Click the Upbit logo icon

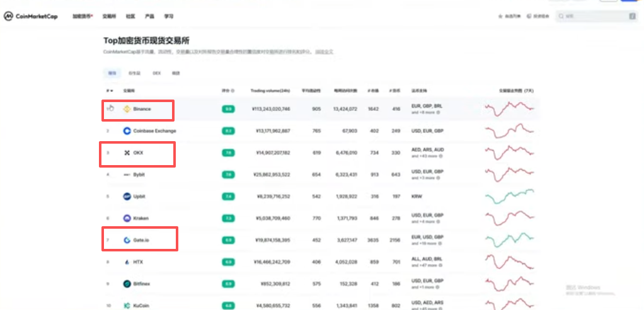[x=127, y=196]
